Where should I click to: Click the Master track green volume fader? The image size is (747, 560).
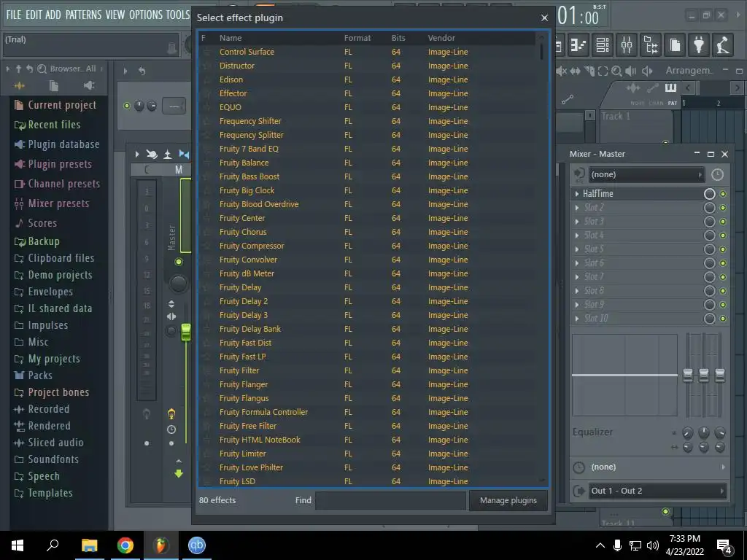tap(186, 332)
